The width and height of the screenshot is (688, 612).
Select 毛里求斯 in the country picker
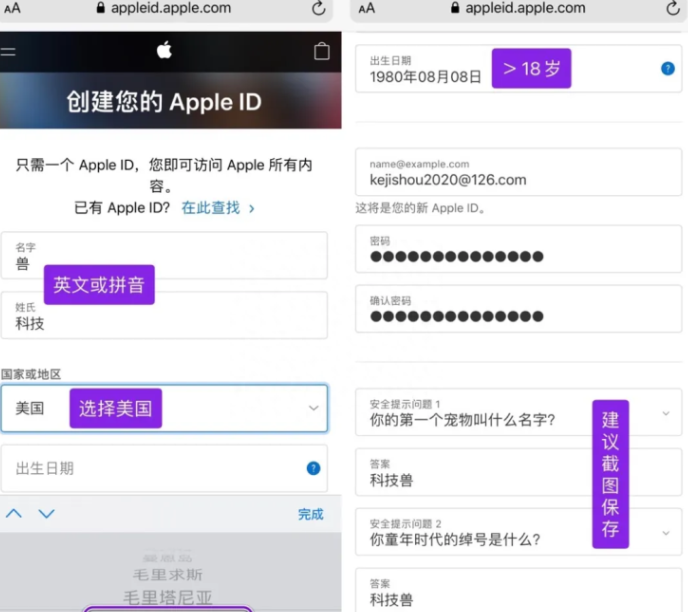168,574
